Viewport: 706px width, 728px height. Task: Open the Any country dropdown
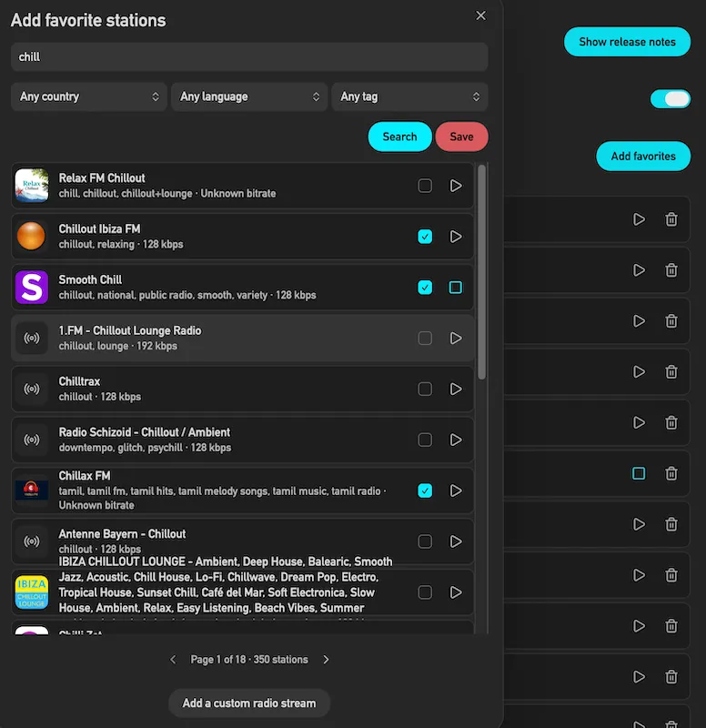click(88, 96)
